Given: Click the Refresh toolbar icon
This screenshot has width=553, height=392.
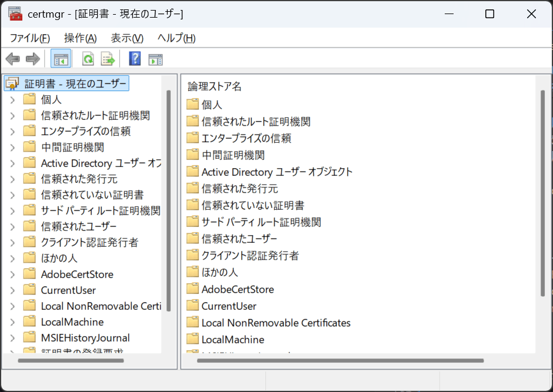Looking at the screenshot, I should (88, 59).
